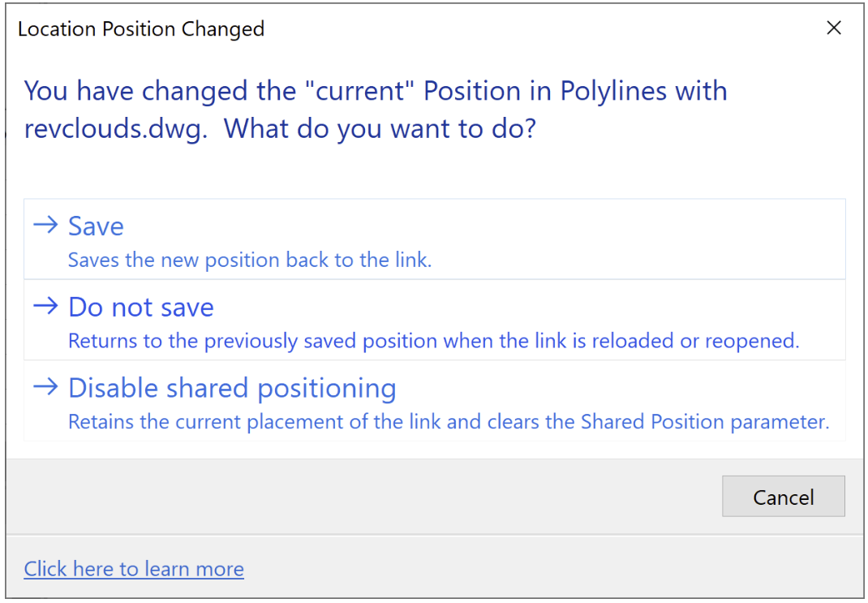Click the 'Retains the current placement' description

click(x=243, y=422)
